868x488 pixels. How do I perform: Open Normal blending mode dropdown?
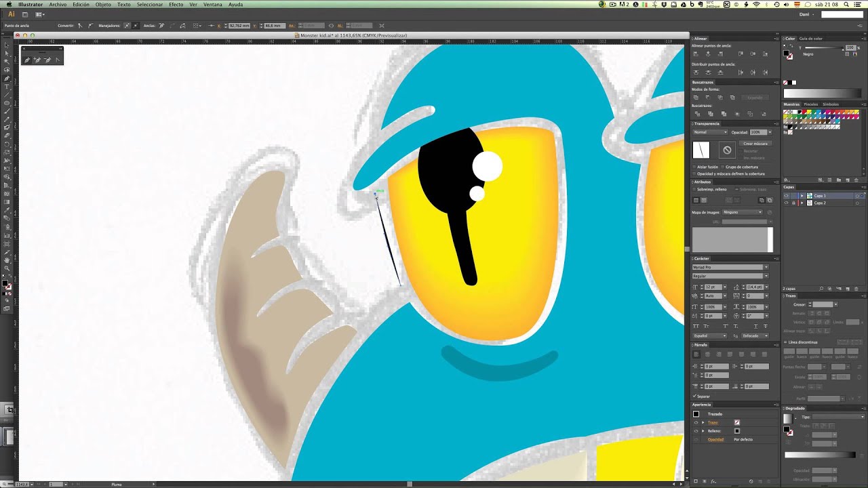click(710, 132)
